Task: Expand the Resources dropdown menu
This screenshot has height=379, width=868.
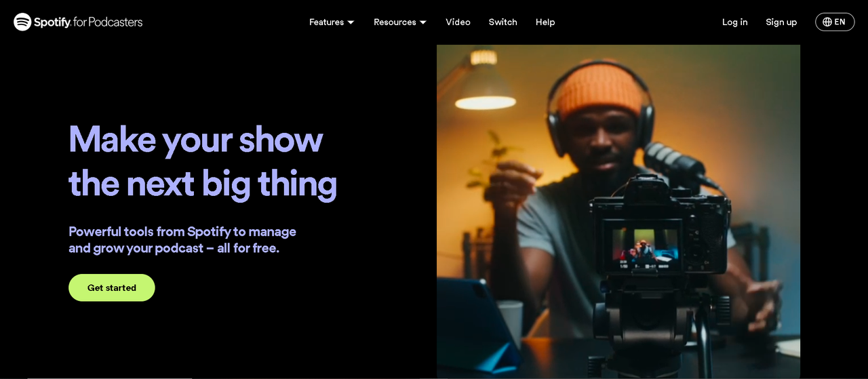Action: tap(400, 22)
